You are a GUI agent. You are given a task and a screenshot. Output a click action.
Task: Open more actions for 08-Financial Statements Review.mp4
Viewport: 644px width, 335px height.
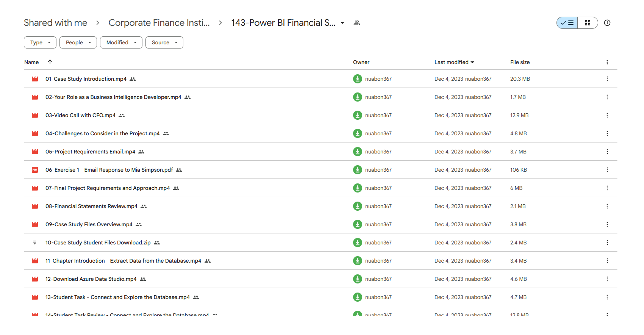point(607,206)
